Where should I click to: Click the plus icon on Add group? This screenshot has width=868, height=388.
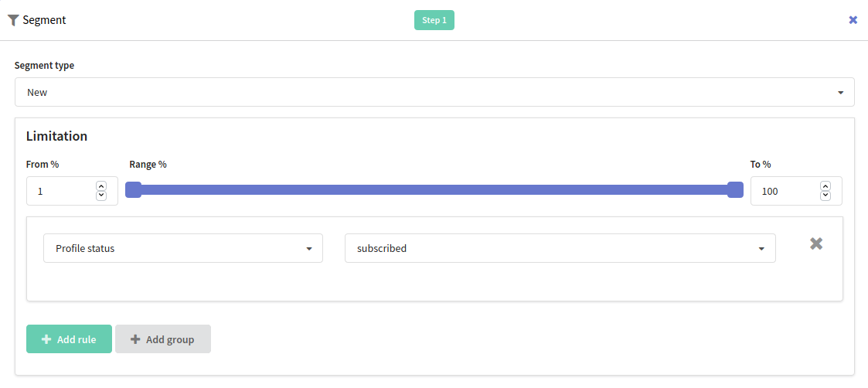tap(135, 339)
